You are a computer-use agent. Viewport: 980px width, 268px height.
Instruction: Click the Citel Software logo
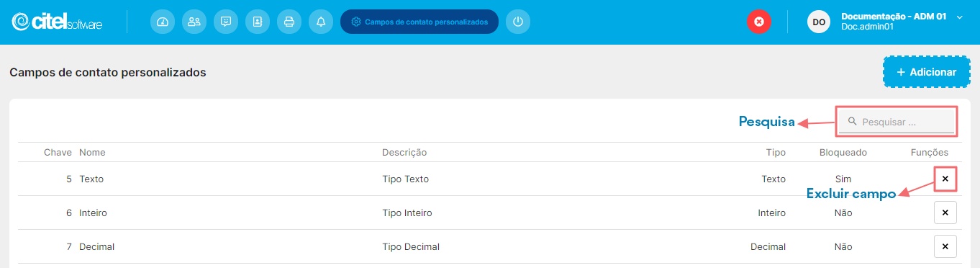[58, 22]
